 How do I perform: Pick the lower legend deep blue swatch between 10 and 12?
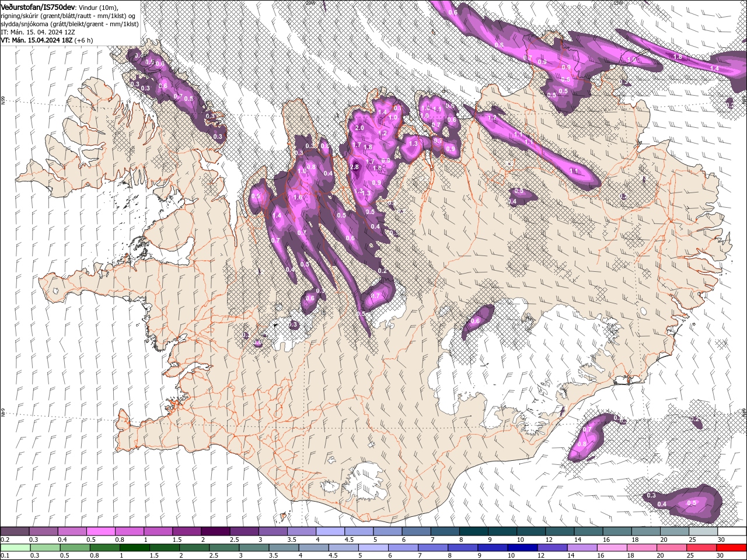(x=522, y=548)
